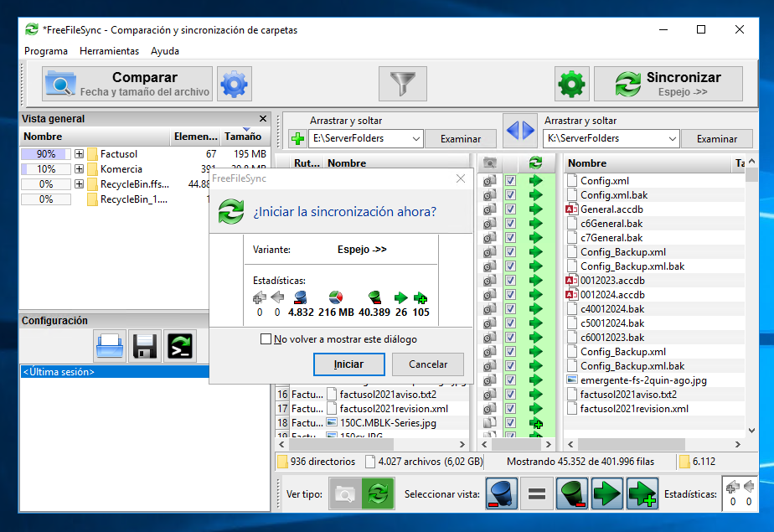The width and height of the screenshot is (774, 532).
Task: Click the Iniciar button
Action: (348, 364)
